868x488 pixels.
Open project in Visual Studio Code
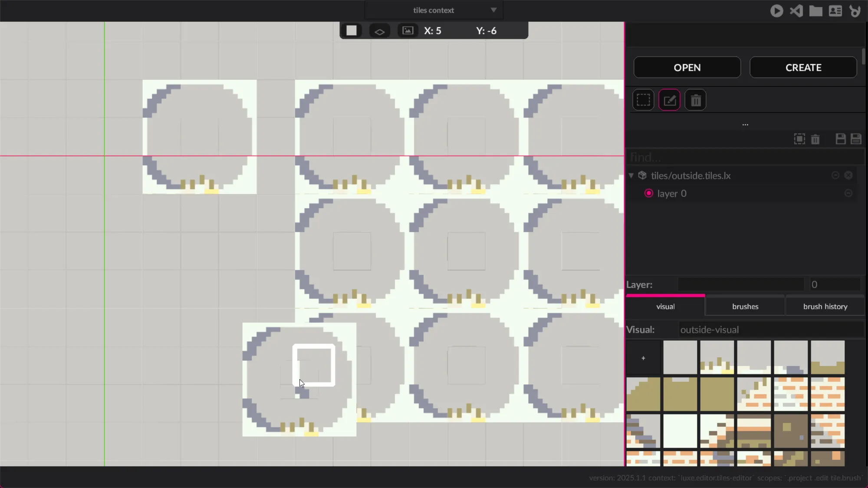[x=796, y=11]
